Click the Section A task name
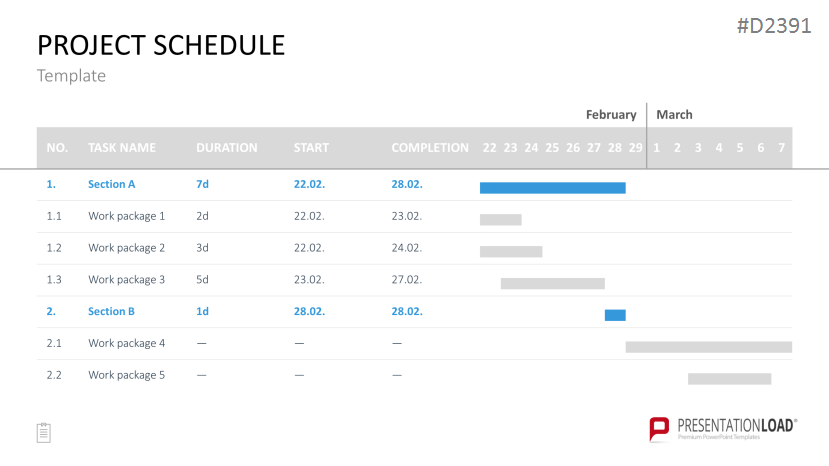 [x=112, y=184]
